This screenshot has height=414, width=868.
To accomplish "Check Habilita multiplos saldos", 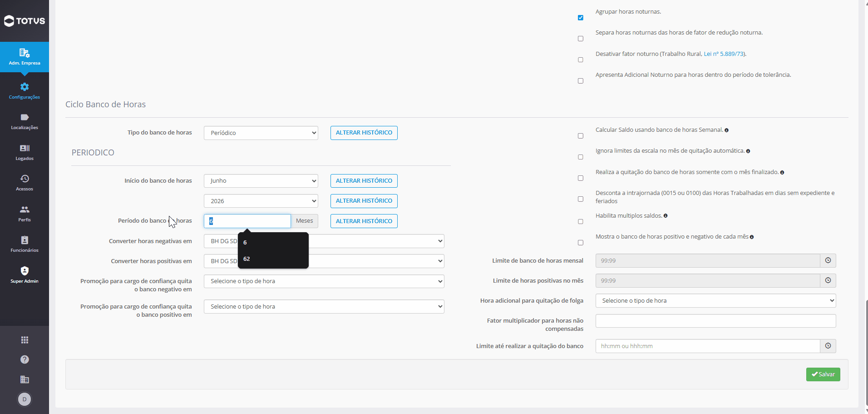I will pyautogui.click(x=581, y=222).
